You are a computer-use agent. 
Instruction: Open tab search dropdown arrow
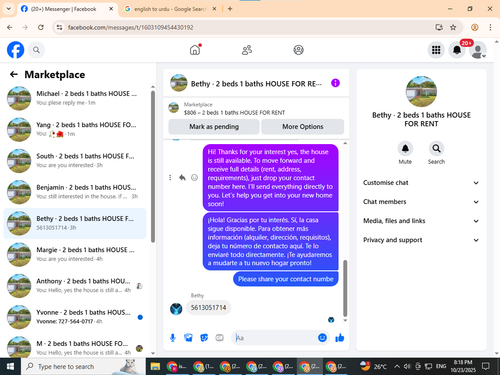pos(9,9)
